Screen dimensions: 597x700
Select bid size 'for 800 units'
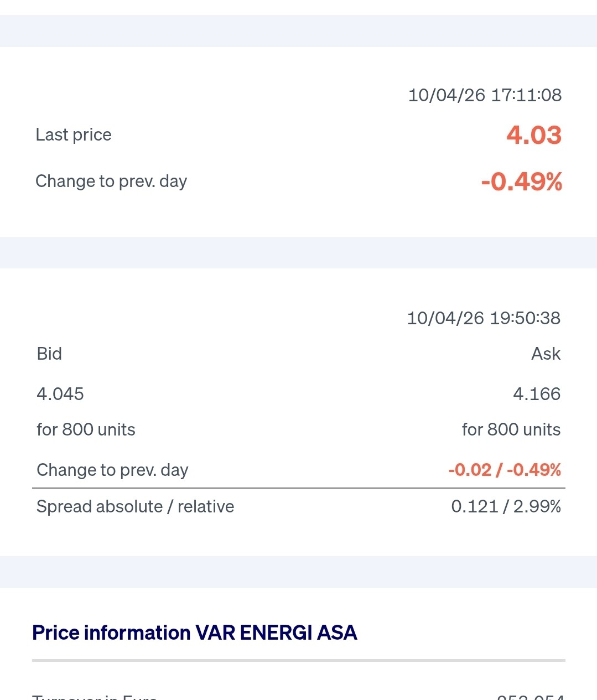coord(86,430)
